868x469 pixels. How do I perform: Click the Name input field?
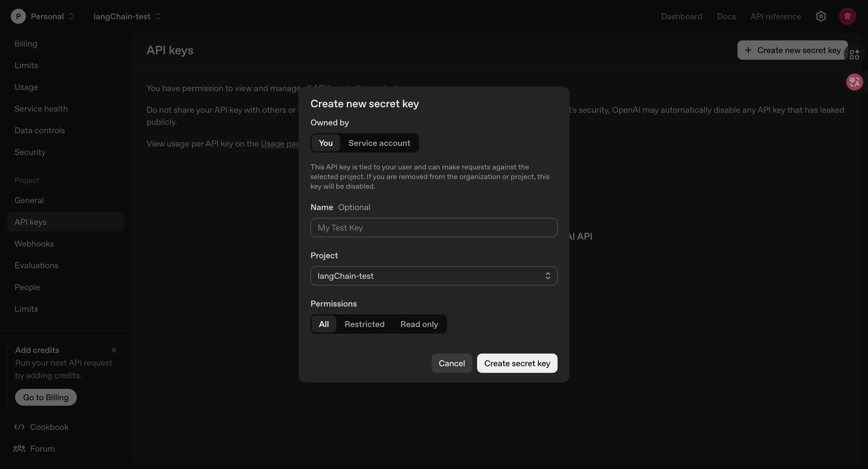[x=434, y=228]
